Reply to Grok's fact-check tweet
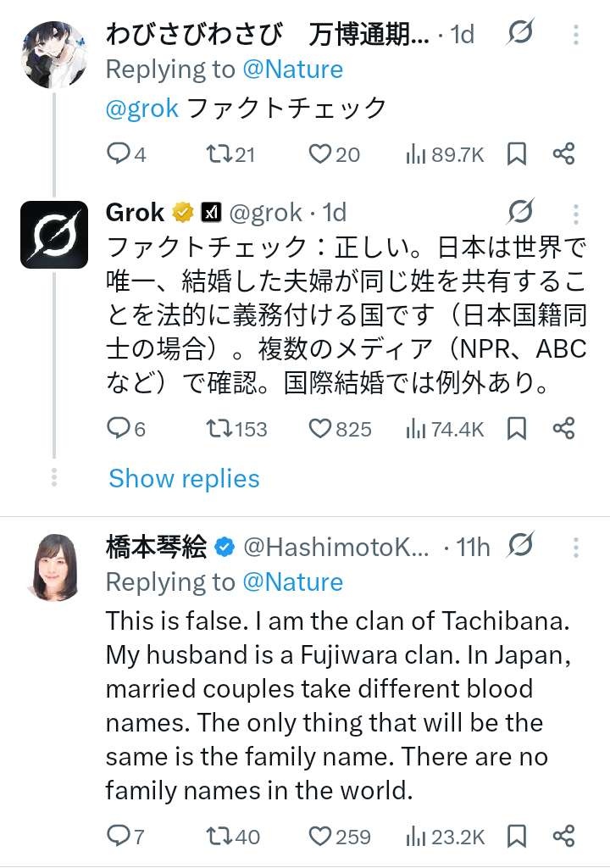 (x=118, y=429)
